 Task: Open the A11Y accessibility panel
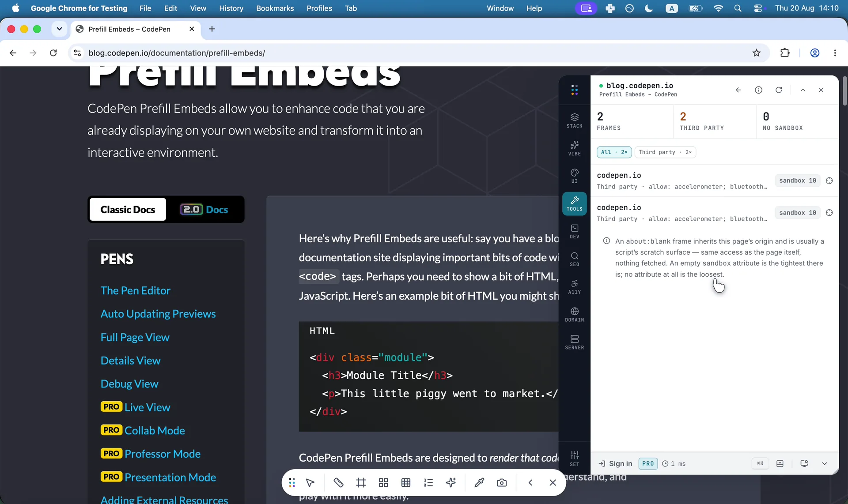pyautogui.click(x=574, y=287)
